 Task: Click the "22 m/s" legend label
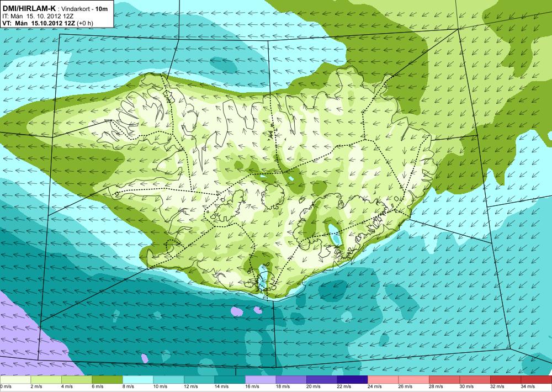click(x=343, y=386)
